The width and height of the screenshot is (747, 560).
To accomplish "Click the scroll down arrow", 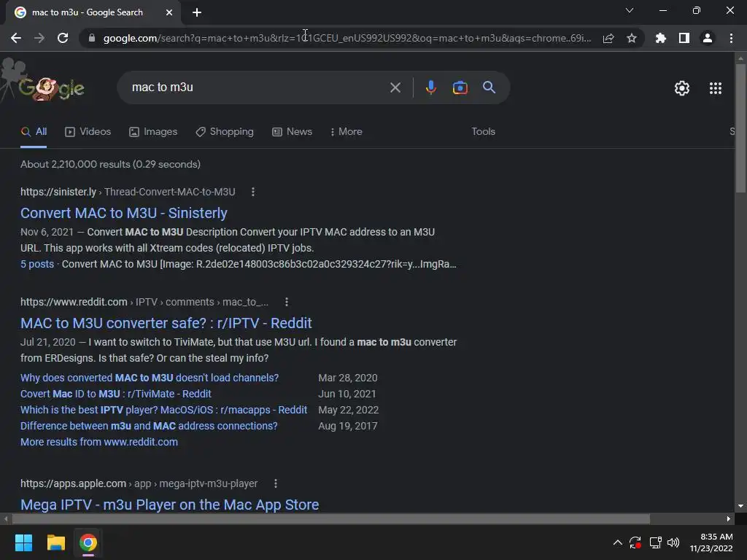I will 740,506.
